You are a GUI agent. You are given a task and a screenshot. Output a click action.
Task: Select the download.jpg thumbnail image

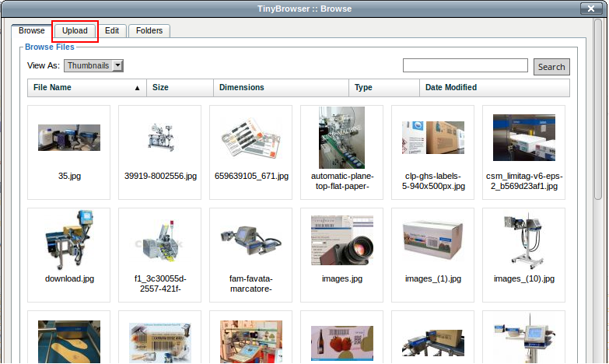click(x=69, y=240)
